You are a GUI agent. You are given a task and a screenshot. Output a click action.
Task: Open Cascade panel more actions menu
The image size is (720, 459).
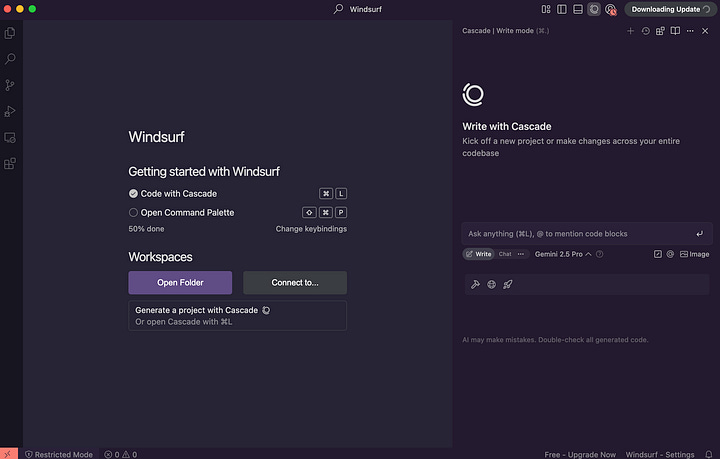(x=690, y=31)
